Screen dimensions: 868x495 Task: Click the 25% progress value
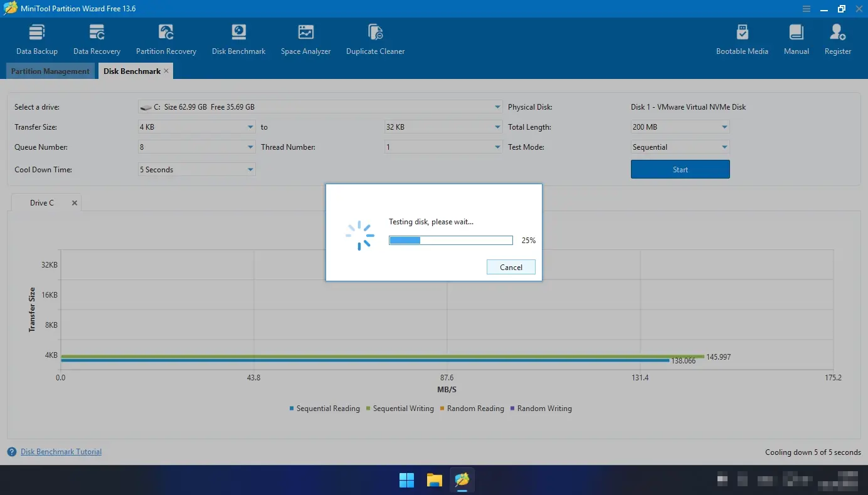529,241
